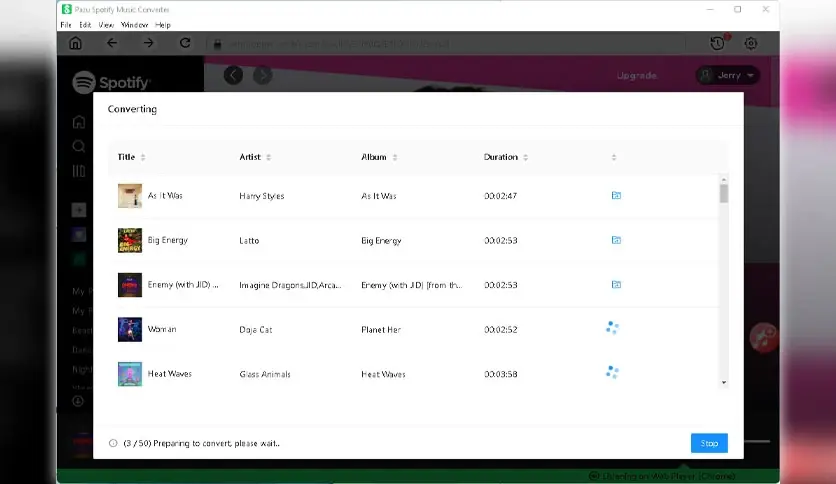Open the Window menu

tap(134, 25)
